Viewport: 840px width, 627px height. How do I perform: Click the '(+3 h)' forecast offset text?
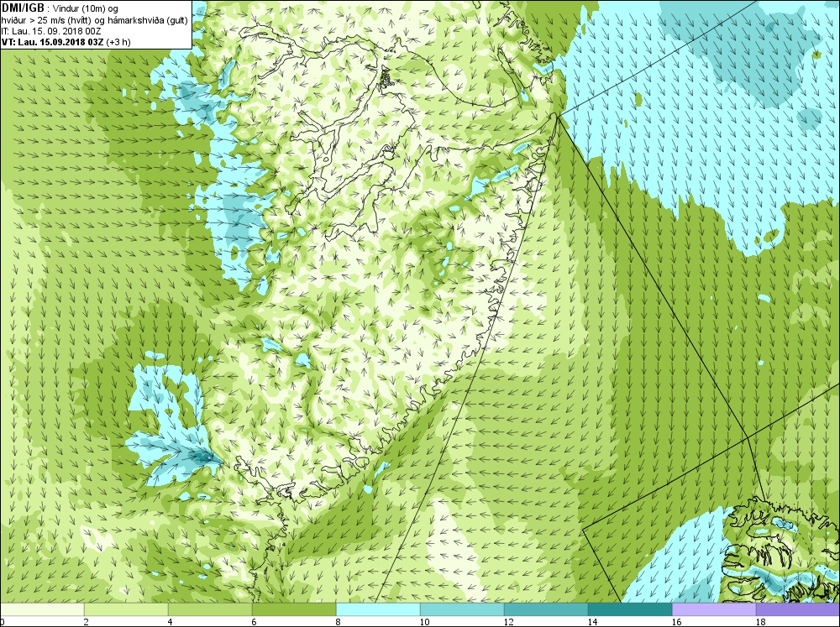click(118, 42)
